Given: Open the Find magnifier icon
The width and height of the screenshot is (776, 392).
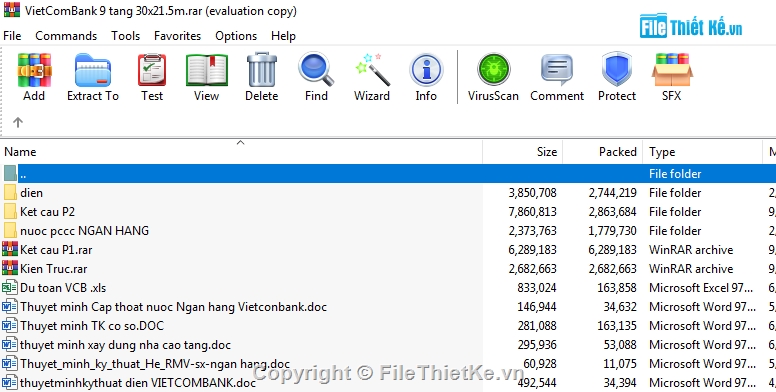Looking at the screenshot, I should pos(316,70).
